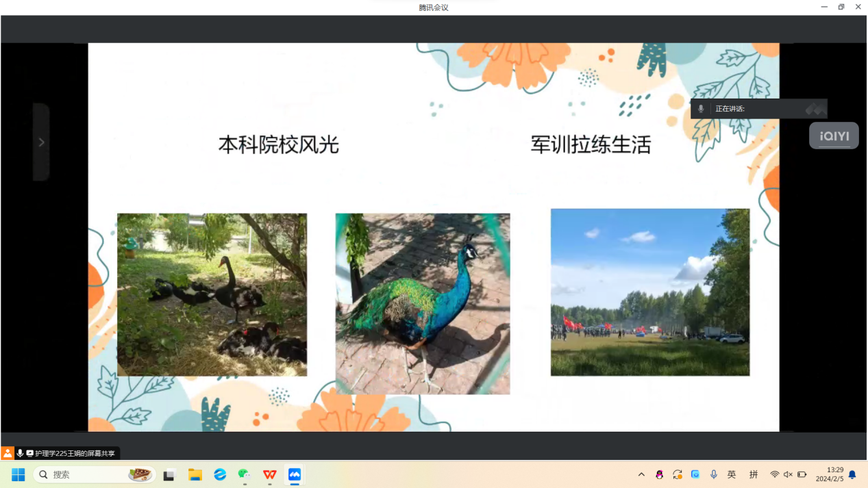Toggle the 拼 pinyin input mode
The image size is (868, 488).
point(754,474)
